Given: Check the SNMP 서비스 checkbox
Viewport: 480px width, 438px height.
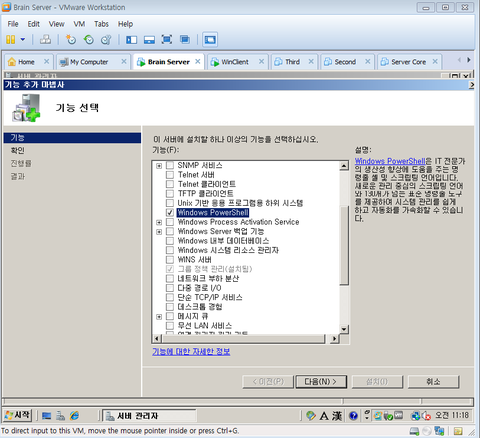Looking at the screenshot, I should [170, 165].
